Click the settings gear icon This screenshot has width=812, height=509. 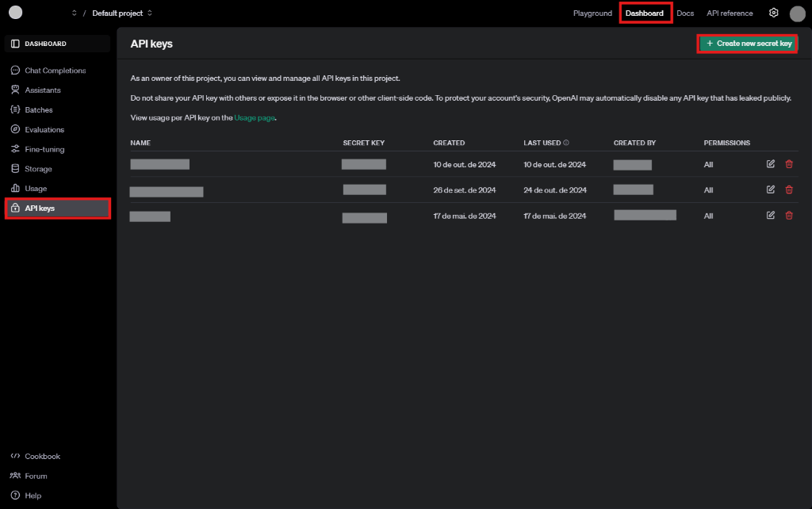coord(774,13)
